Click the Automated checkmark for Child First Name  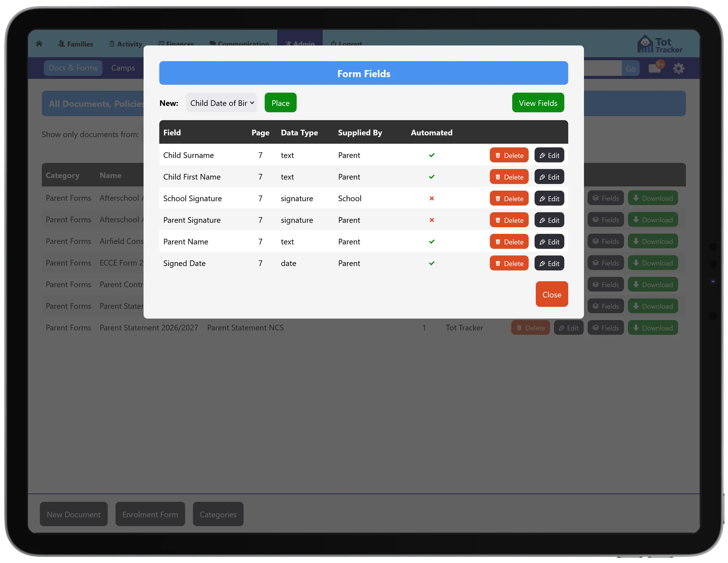[432, 177]
